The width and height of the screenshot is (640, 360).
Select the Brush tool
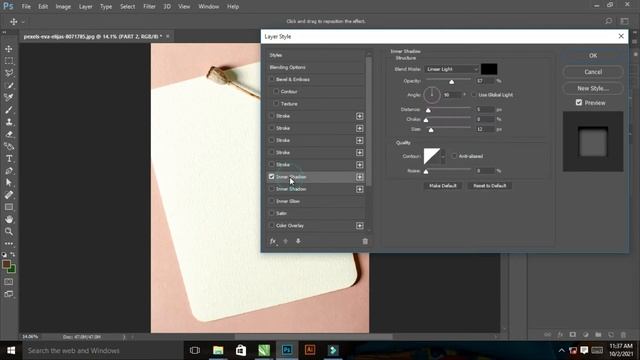[x=9, y=110]
